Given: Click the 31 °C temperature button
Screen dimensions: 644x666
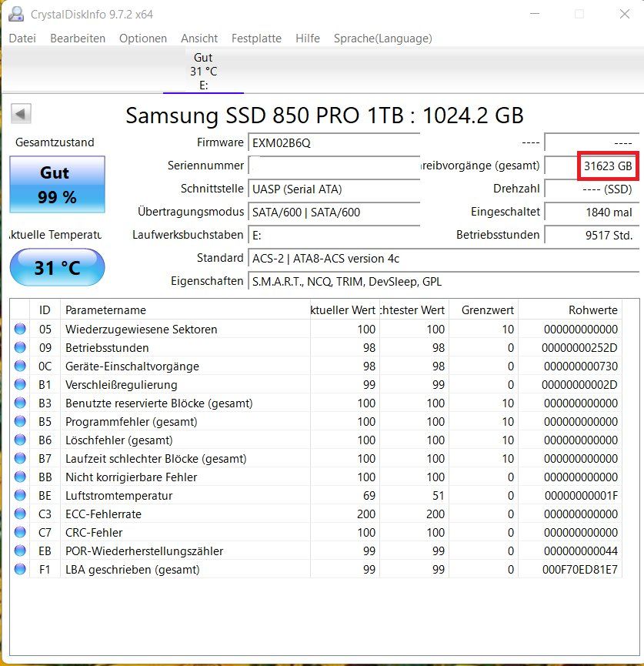Looking at the screenshot, I should [x=57, y=268].
